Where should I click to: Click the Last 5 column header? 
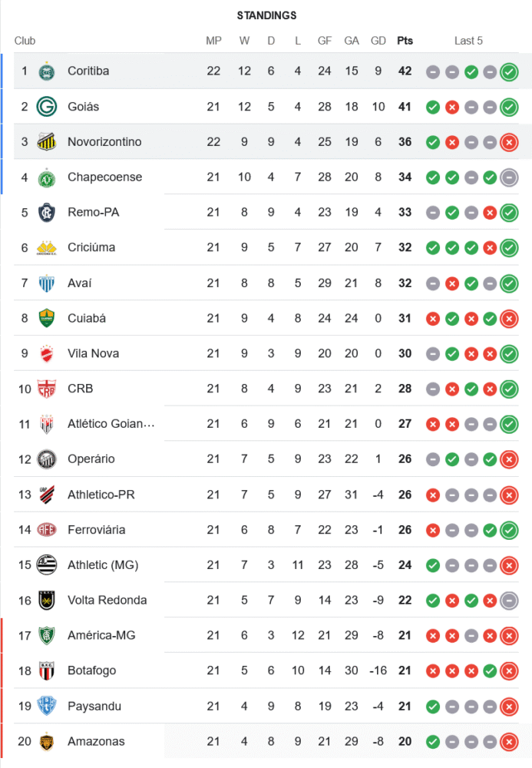click(468, 41)
